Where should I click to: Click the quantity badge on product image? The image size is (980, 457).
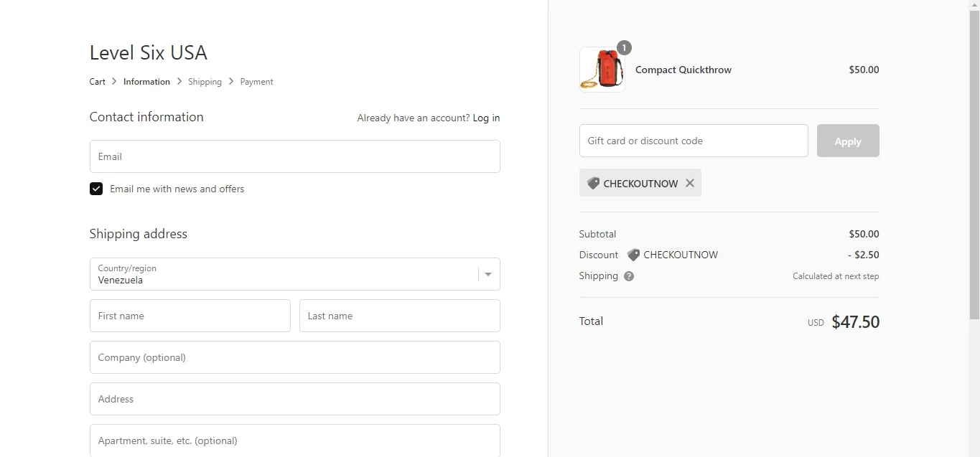point(624,48)
